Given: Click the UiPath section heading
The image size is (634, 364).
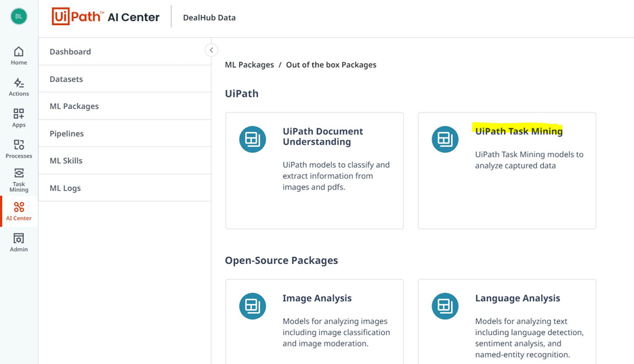Looking at the screenshot, I should click(241, 93).
